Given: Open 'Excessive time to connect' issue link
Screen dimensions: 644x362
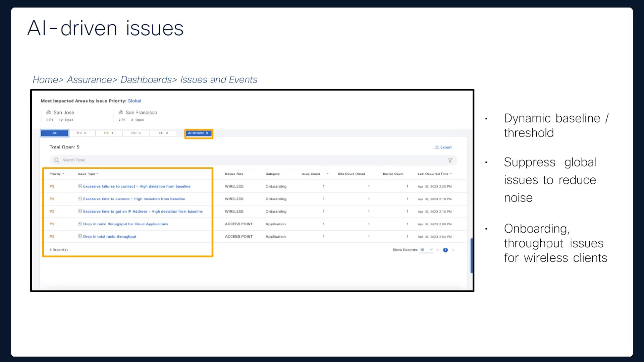Looking at the screenshot, I should coord(134,199).
